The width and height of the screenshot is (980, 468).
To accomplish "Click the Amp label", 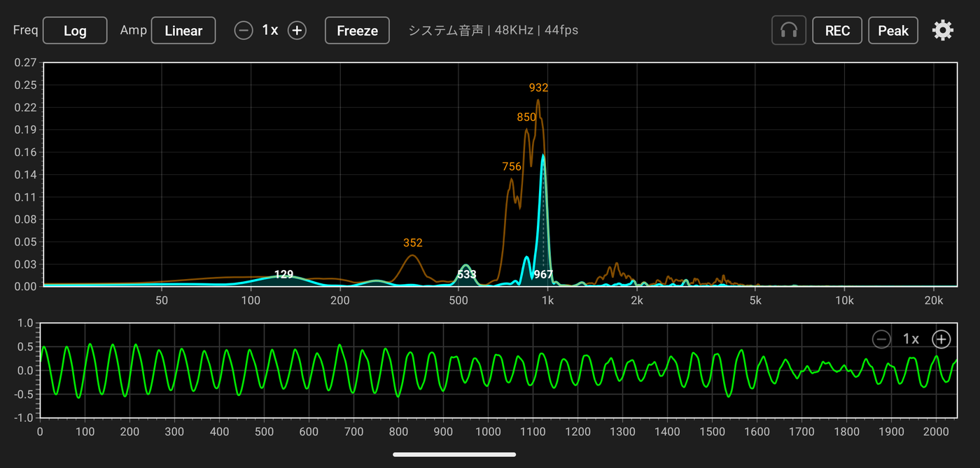I will pyautogui.click(x=133, y=30).
